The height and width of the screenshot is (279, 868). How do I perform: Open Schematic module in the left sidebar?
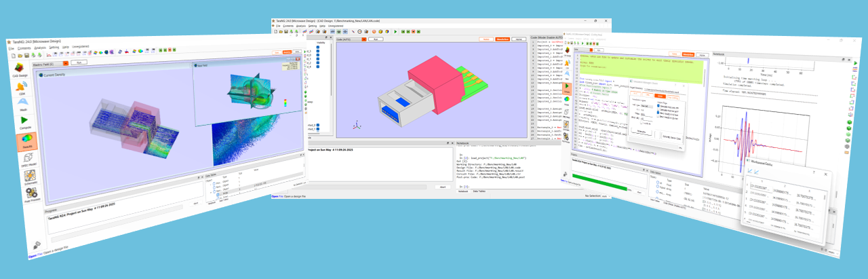point(31,179)
